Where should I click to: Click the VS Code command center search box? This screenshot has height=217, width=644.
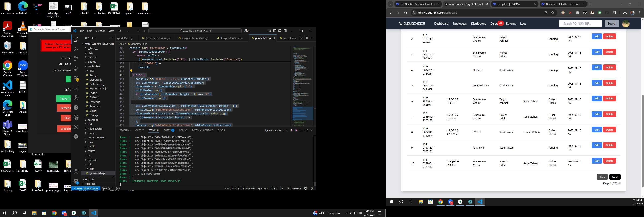[195, 31]
